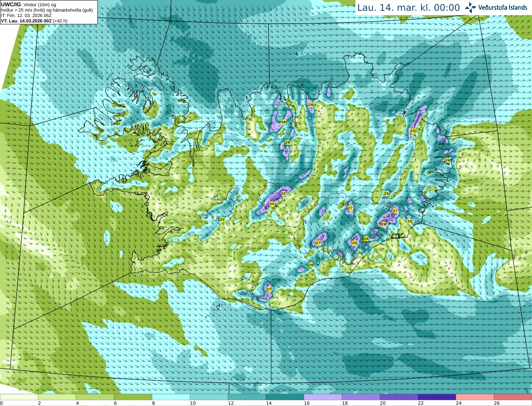
Task: Pick the 4–6 m/s light green legend swatch
Action: 95,397
